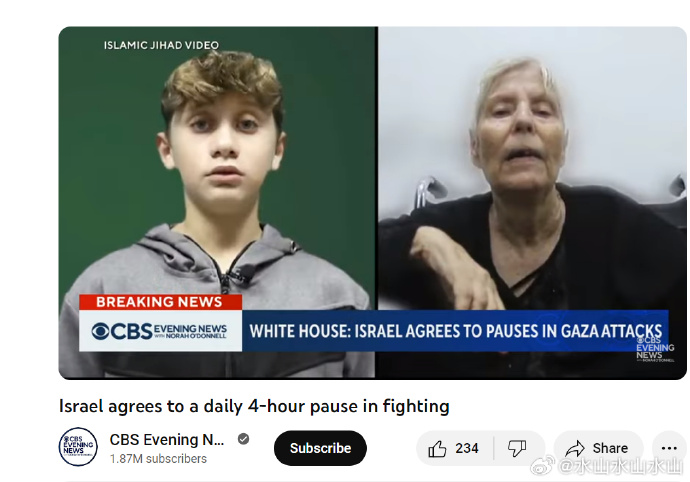
Task: Click the White House headline ticker
Action: pyautogui.click(x=455, y=331)
